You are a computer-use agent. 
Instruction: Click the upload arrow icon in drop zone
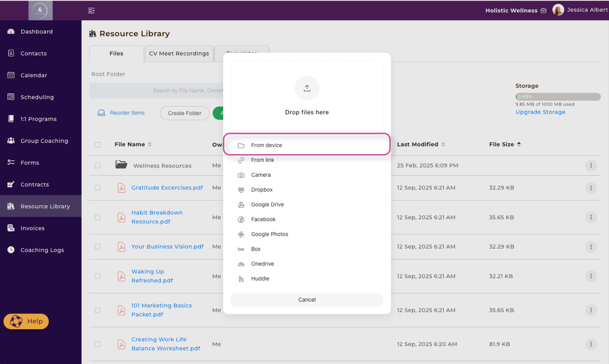(307, 88)
